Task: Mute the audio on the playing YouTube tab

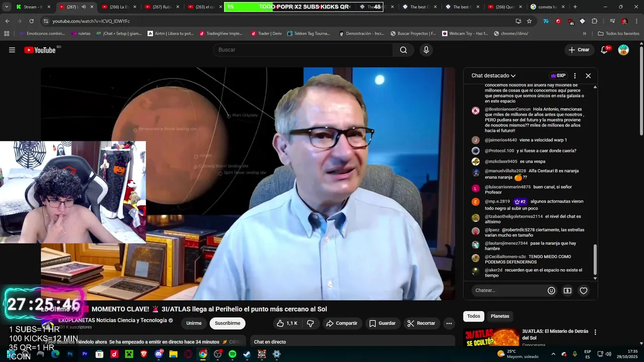Action: [x=84, y=7]
